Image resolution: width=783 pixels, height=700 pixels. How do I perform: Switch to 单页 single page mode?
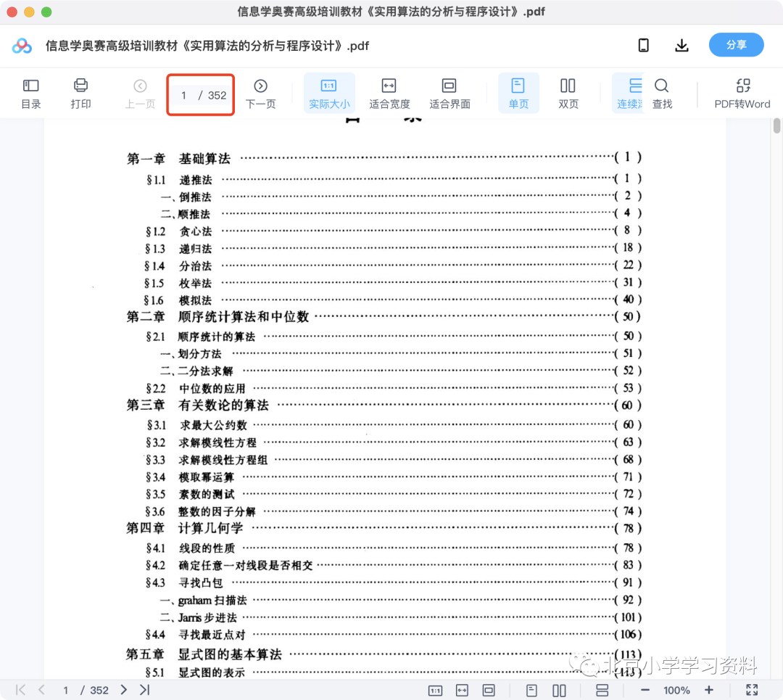(518, 94)
